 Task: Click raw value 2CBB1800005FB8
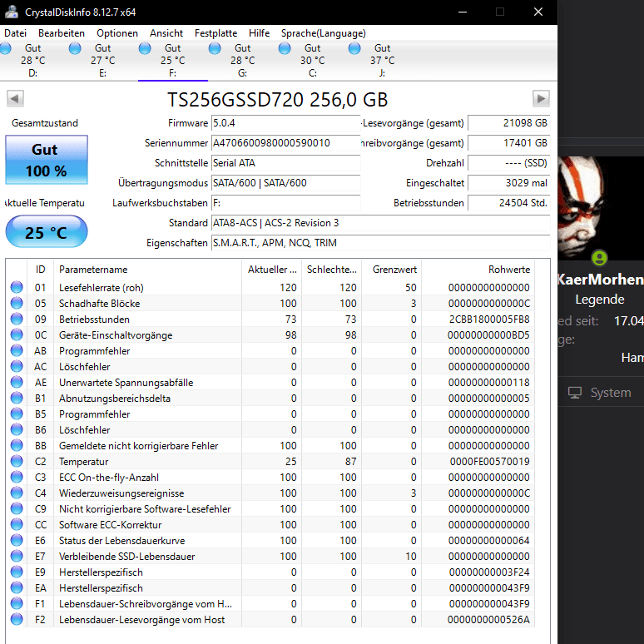(489, 320)
